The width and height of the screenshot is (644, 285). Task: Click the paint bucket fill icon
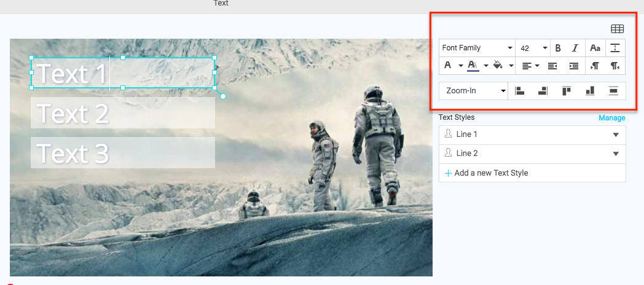point(498,65)
